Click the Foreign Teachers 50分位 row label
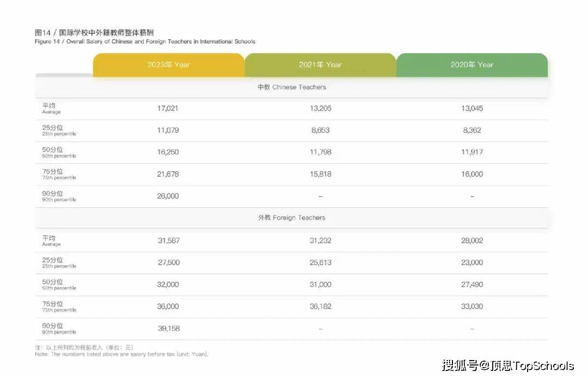 [59, 284]
